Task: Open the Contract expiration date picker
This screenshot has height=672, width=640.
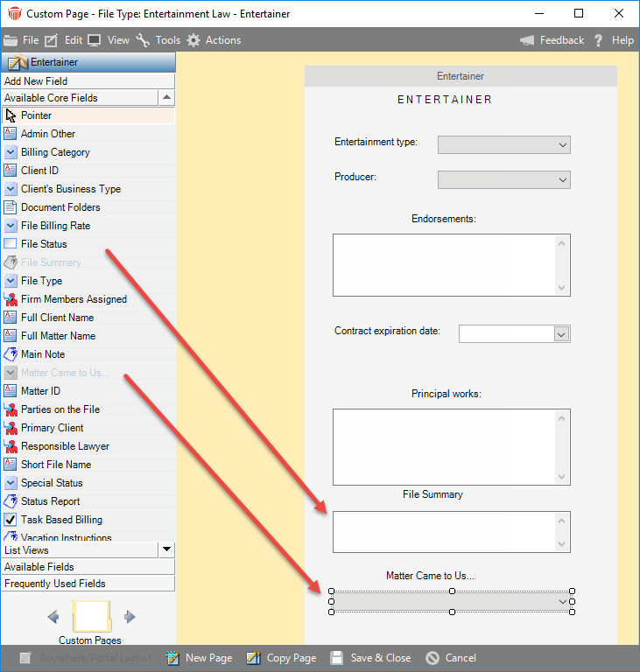Action: (x=561, y=333)
